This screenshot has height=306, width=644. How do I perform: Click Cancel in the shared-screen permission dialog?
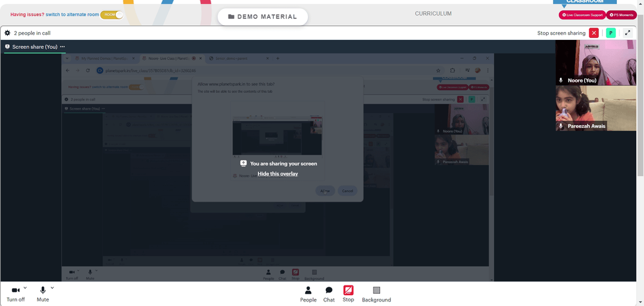pos(348,191)
